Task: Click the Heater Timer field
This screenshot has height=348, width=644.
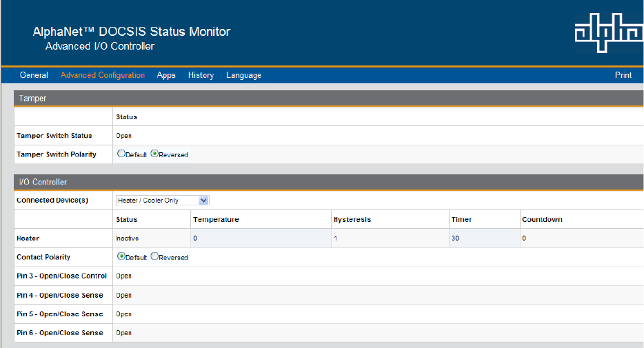Action: point(485,238)
